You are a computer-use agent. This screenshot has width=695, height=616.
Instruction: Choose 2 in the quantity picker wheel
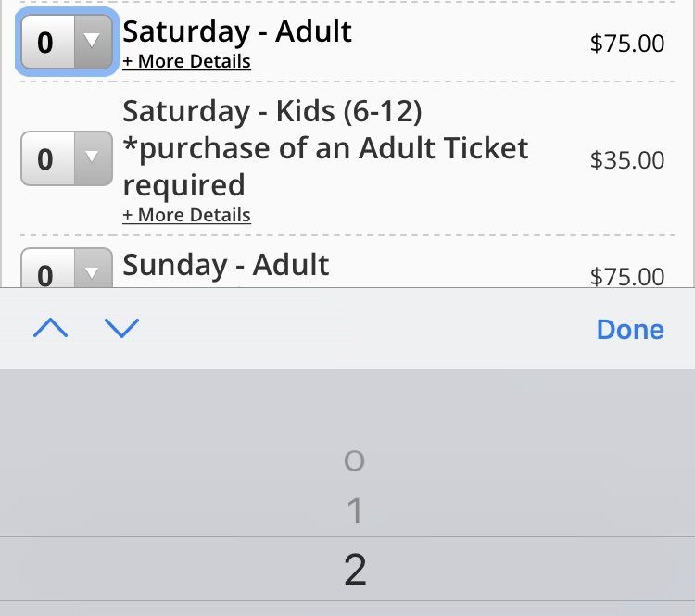pyautogui.click(x=355, y=570)
